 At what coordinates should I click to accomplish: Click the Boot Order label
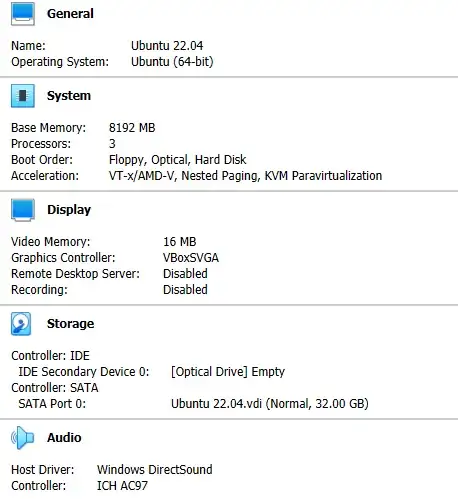click(42, 160)
